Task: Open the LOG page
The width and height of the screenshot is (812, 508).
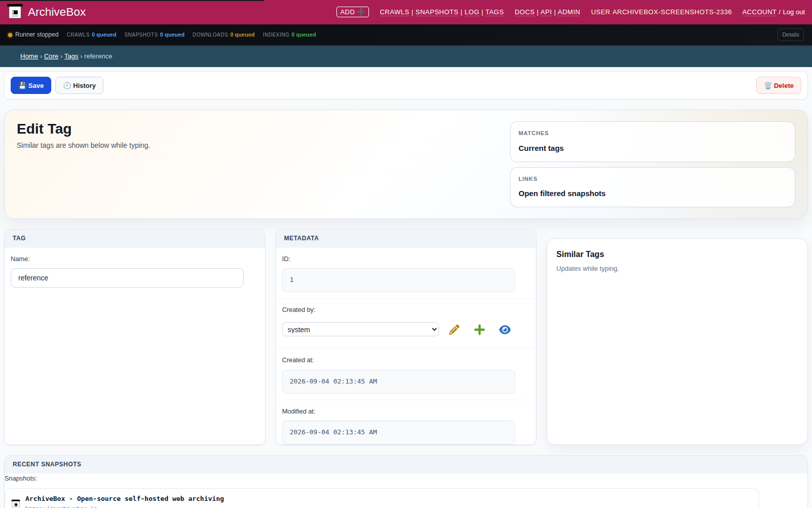Action: click(x=472, y=12)
